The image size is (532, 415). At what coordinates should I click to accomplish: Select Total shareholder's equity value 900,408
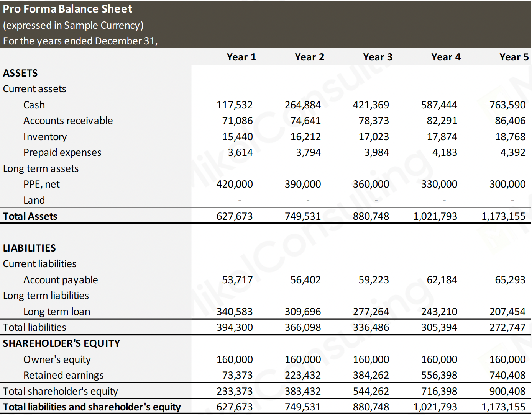click(x=507, y=391)
